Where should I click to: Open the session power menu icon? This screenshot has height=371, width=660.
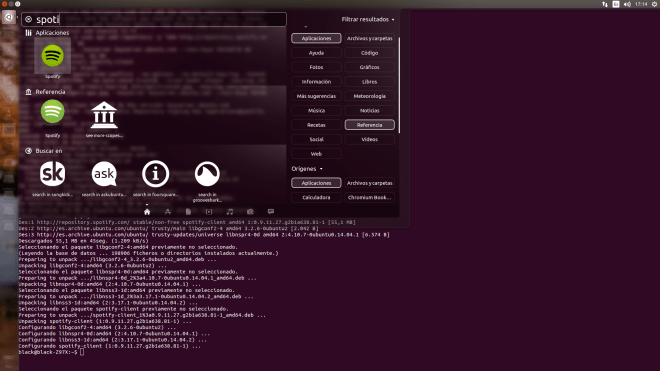click(655, 4)
